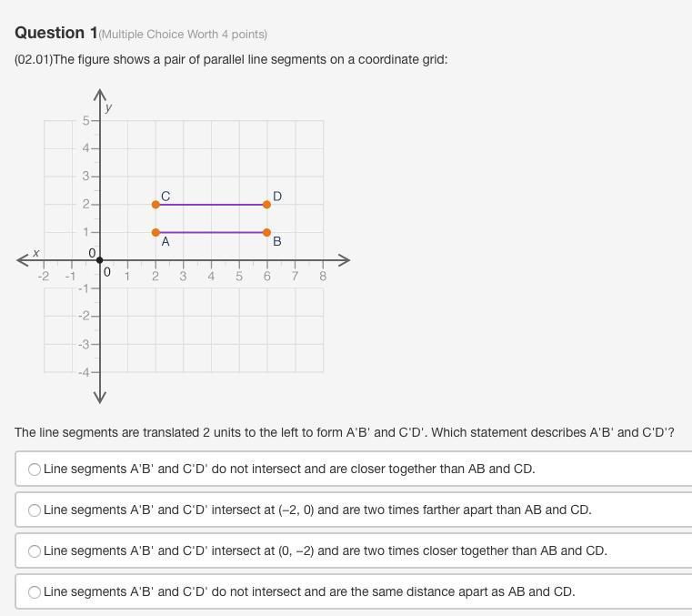Image resolution: width=692 pixels, height=616 pixels.
Task: Select radio button for 'closer together' answer
Action: coord(35,469)
